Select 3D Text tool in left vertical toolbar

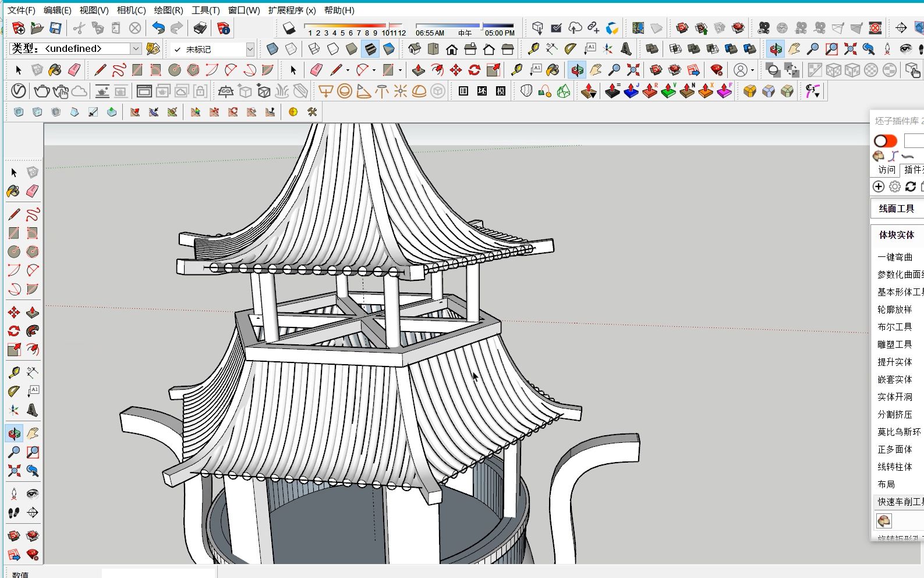33,410
